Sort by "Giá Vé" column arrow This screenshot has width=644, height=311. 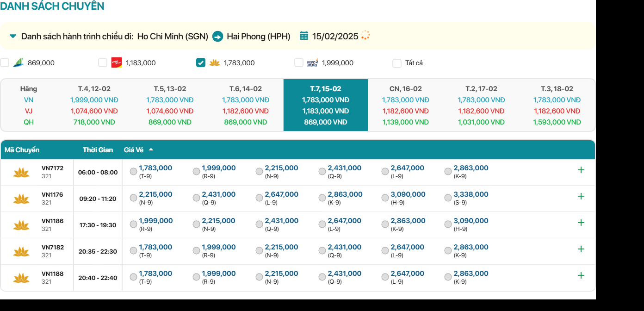coord(151,150)
